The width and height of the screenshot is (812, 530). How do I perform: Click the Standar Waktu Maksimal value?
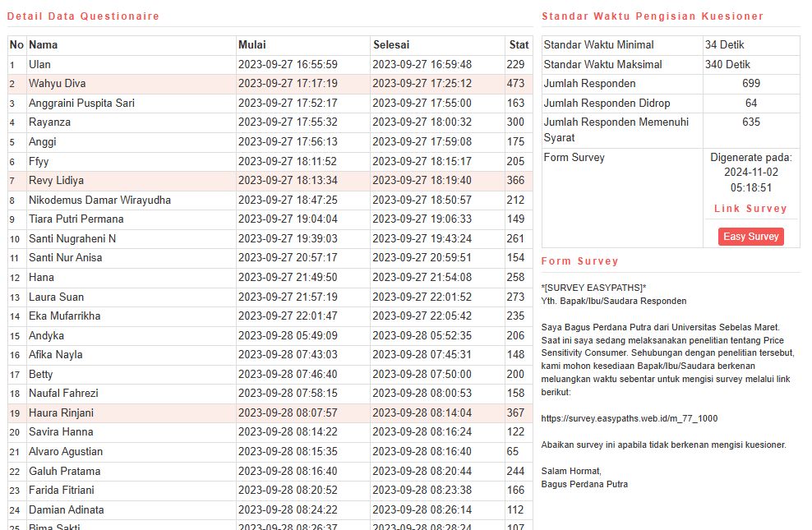point(727,64)
